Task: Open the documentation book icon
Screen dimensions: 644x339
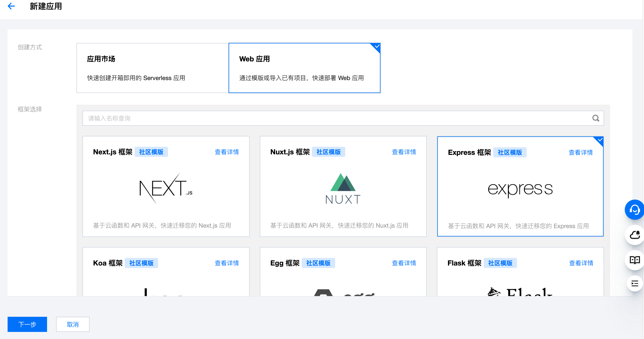Action: point(634,260)
